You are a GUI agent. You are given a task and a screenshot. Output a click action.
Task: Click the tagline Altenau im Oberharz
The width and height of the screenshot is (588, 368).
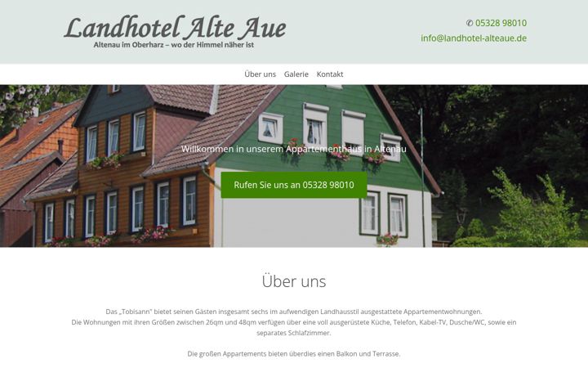tap(174, 45)
